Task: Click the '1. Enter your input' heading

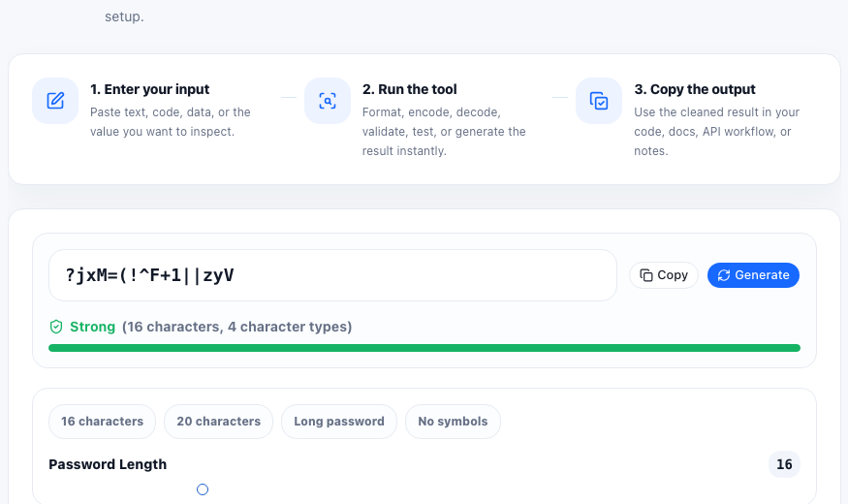Action: 150,89
